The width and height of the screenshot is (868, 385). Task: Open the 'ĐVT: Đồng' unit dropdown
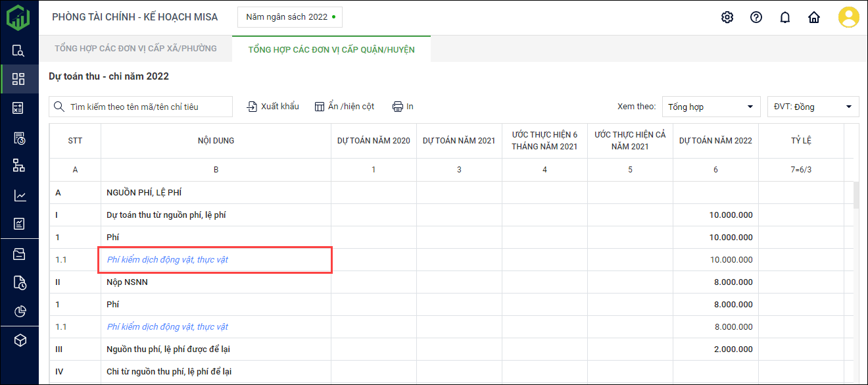click(x=813, y=107)
